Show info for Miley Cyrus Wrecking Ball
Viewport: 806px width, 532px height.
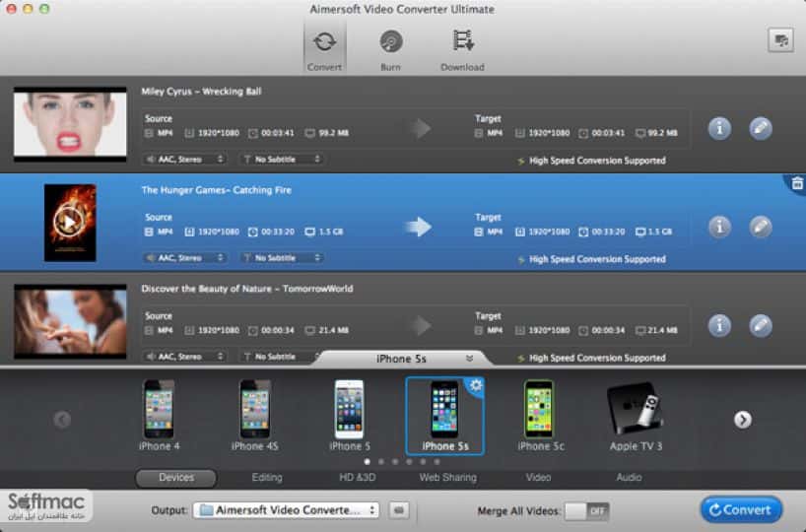coord(719,128)
